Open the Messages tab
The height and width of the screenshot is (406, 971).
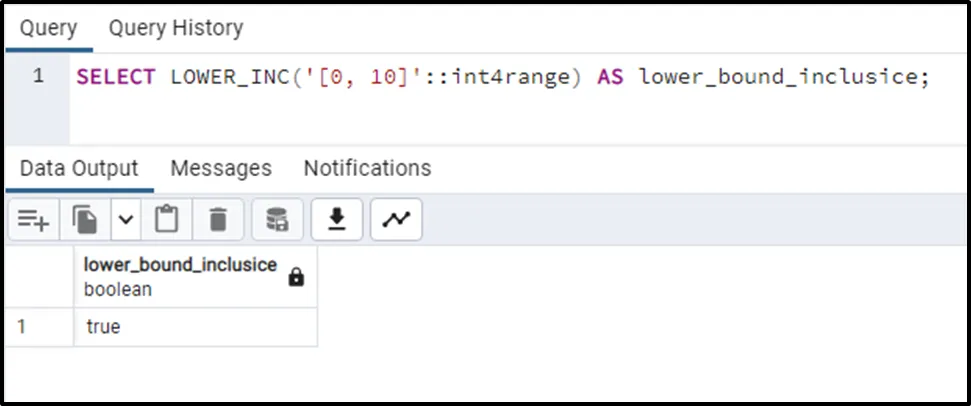click(221, 168)
